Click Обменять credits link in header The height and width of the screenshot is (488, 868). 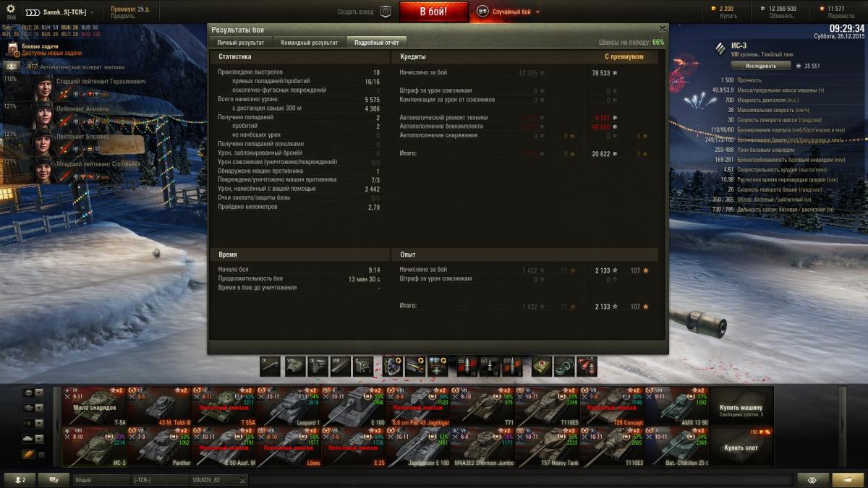(780, 16)
